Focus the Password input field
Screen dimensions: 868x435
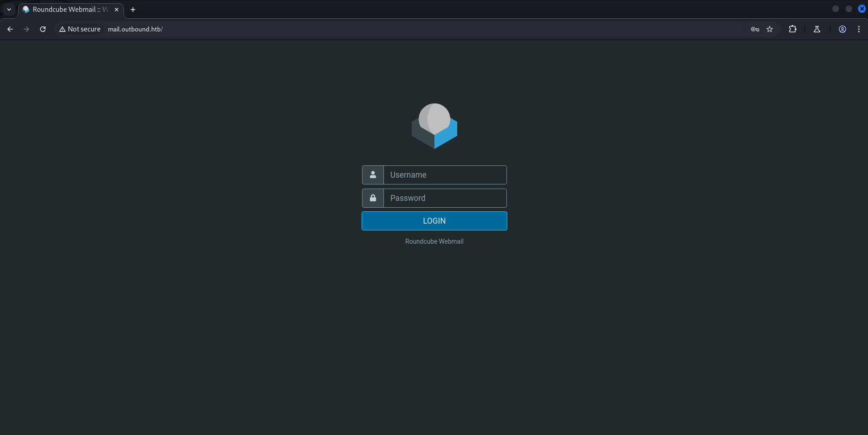445,198
